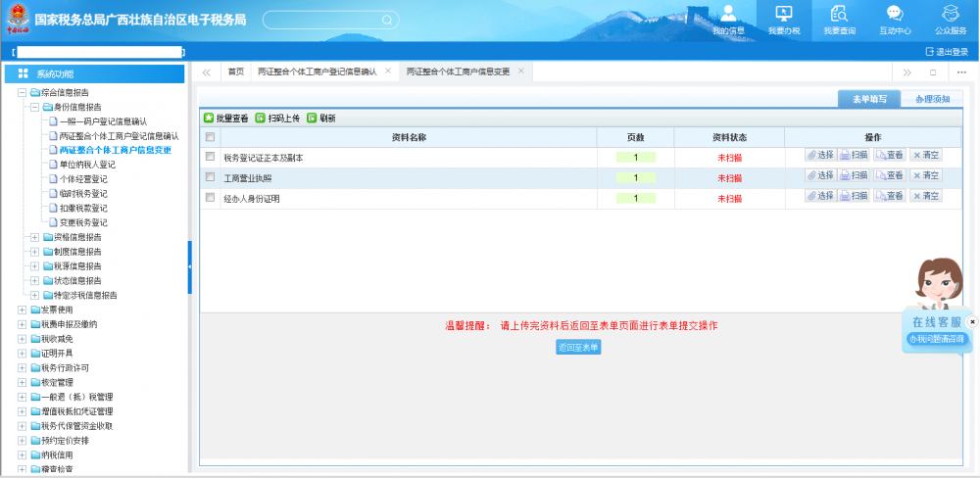Image resolution: width=980 pixels, height=478 pixels.
Task: Select 单位纳税人登记 in the tree
Action: [x=87, y=165]
